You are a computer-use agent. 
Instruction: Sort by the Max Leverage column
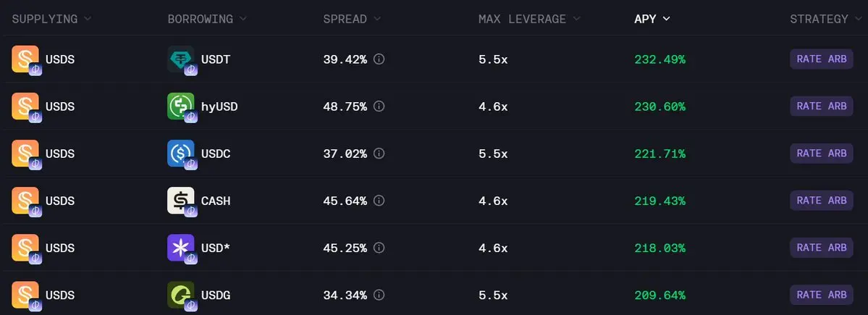528,19
